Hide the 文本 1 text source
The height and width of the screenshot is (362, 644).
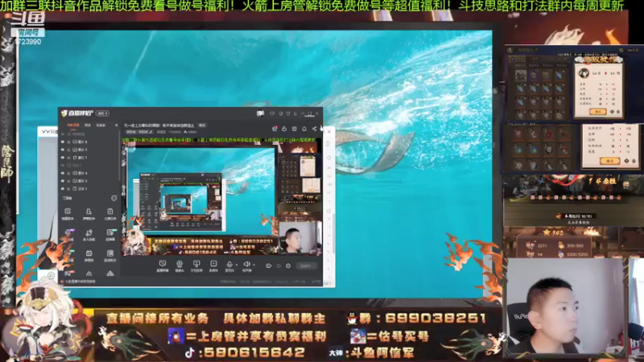click(x=63, y=189)
